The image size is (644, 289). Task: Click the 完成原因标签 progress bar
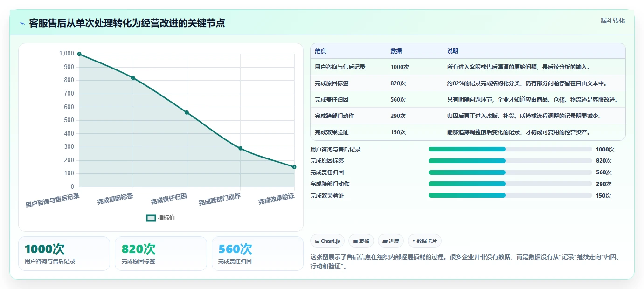point(510,161)
